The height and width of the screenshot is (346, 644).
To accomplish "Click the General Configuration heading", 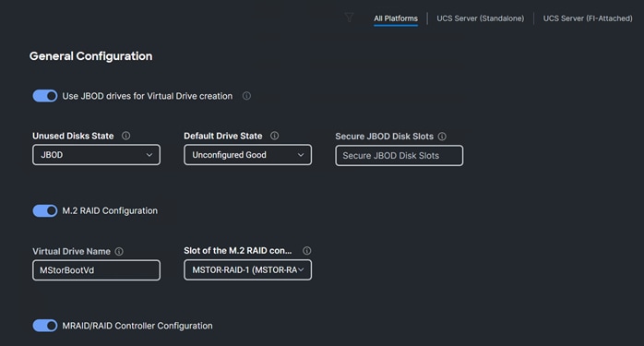I will point(90,56).
